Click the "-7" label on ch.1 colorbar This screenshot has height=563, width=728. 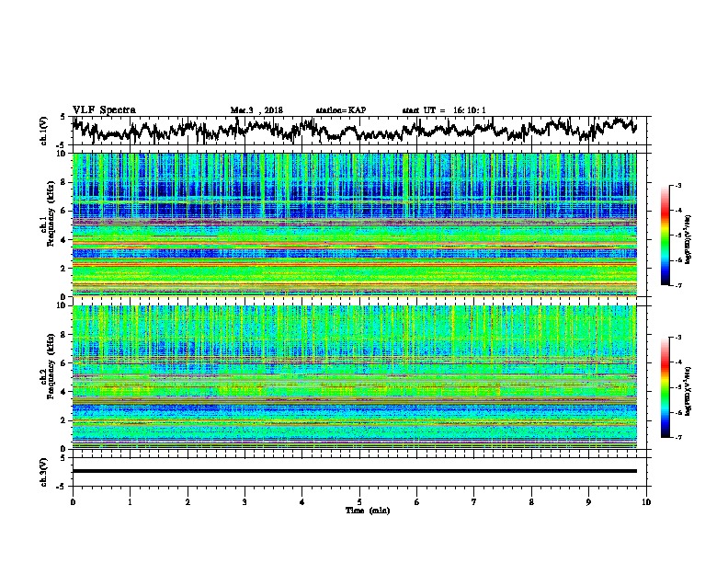[x=677, y=285]
